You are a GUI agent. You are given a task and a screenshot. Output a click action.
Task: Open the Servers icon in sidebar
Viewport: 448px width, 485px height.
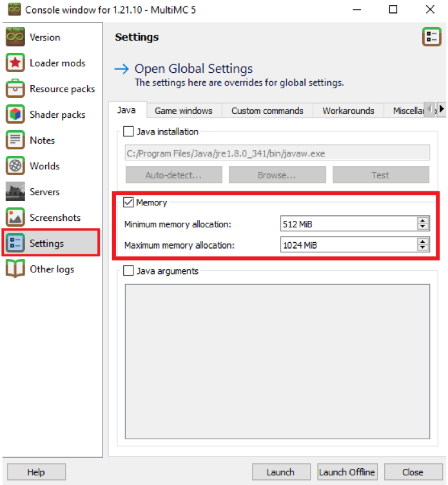pos(15,192)
